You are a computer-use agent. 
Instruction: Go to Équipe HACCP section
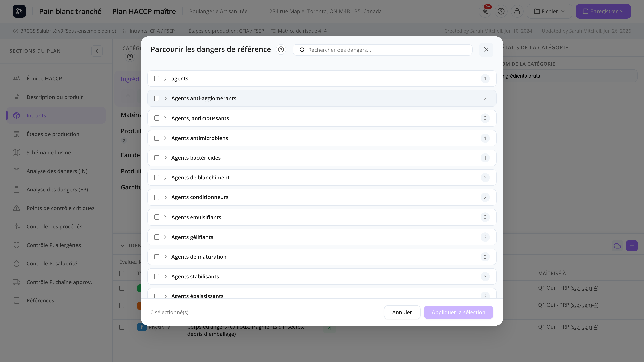point(56,78)
